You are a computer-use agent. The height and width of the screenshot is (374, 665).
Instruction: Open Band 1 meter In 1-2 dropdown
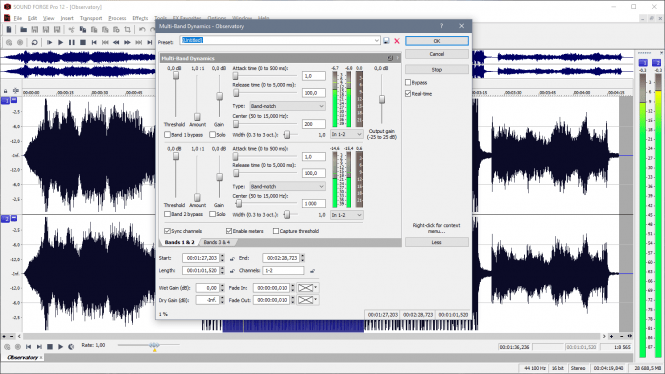346,134
